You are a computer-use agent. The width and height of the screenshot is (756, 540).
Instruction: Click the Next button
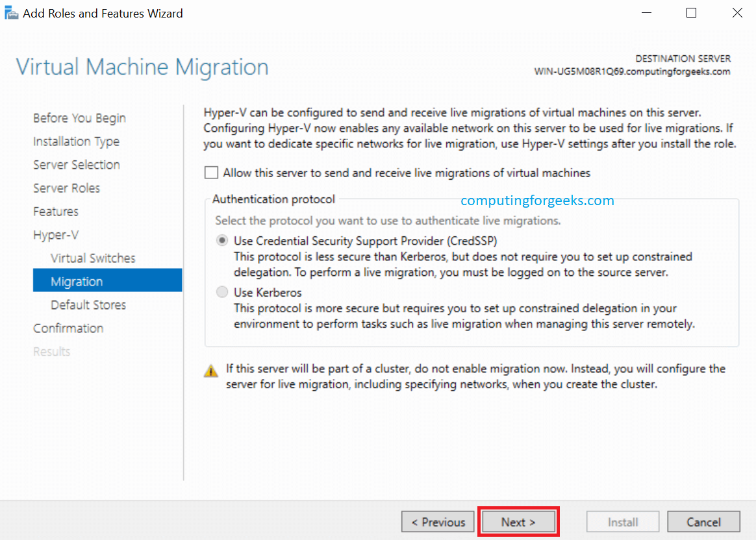[x=518, y=522]
